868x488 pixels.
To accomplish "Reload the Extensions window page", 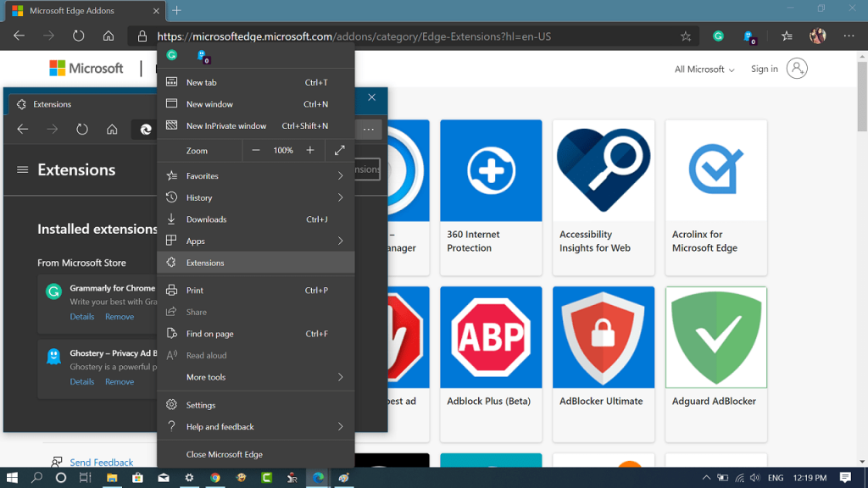I will coord(82,130).
